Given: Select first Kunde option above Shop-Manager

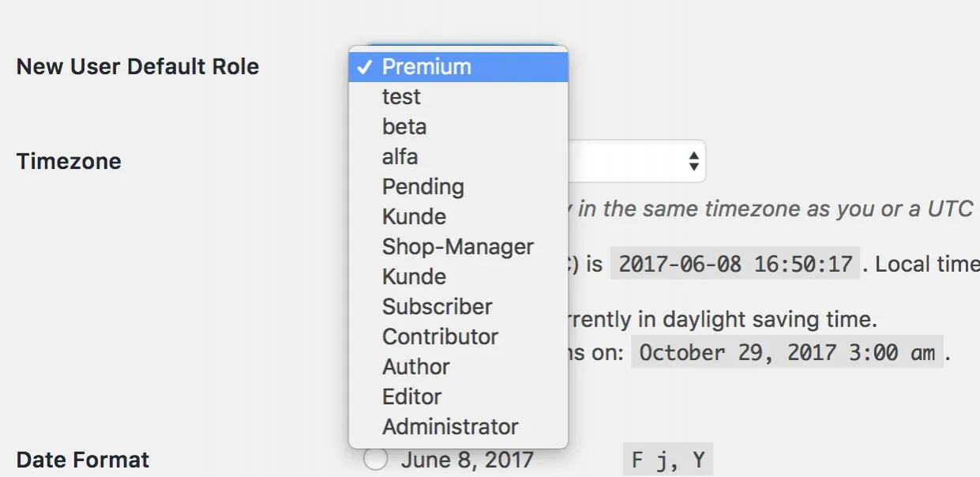Looking at the screenshot, I should click(458, 216).
